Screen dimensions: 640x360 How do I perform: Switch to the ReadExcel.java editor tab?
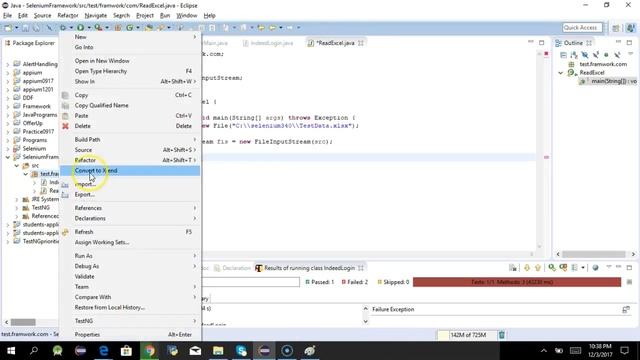[x=335, y=43]
